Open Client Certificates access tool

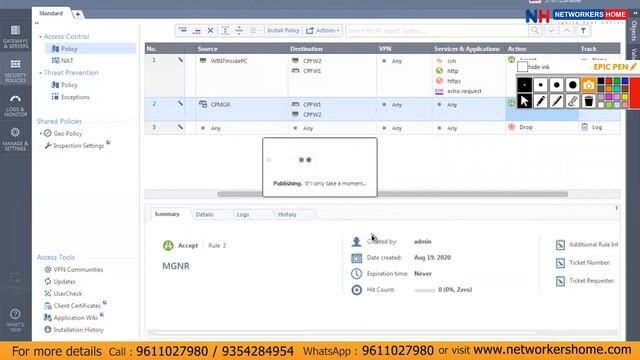(x=77, y=306)
